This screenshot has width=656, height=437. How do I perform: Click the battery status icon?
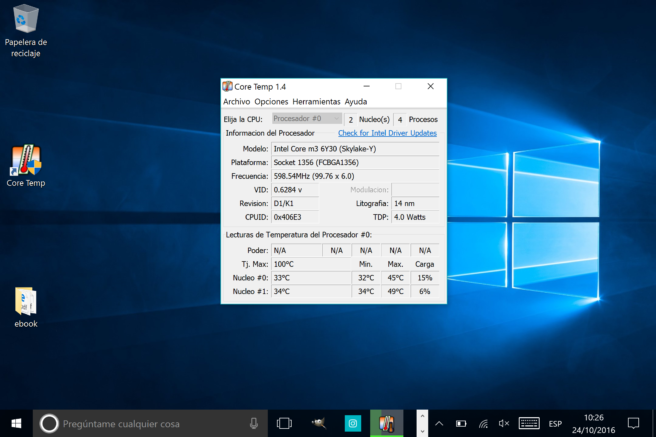point(461,424)
